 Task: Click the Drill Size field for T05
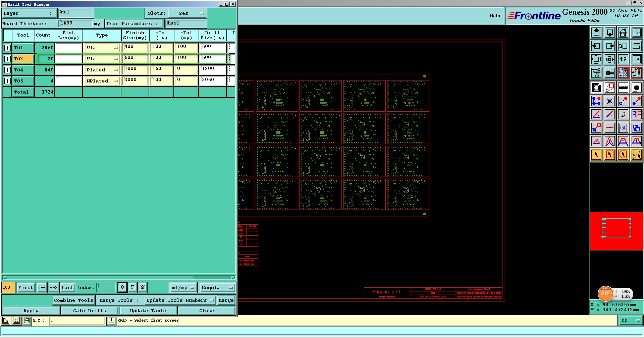click(x=213, y=81)
